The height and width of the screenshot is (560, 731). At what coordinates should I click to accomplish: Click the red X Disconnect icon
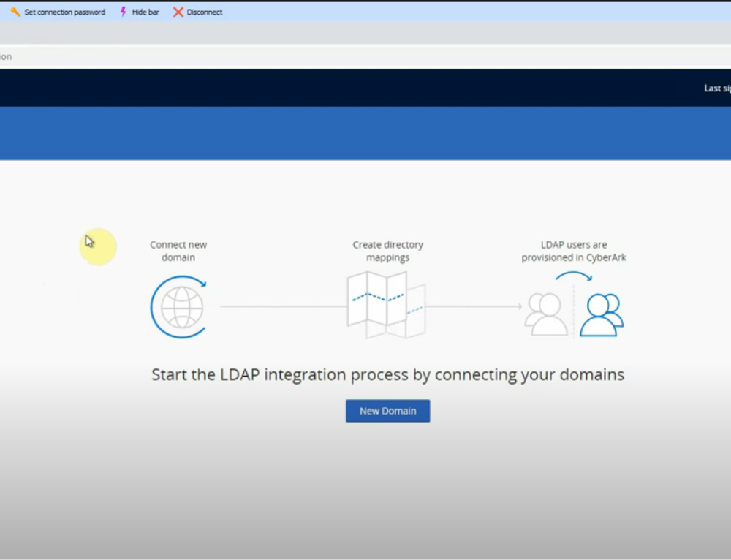coord(178,12)
